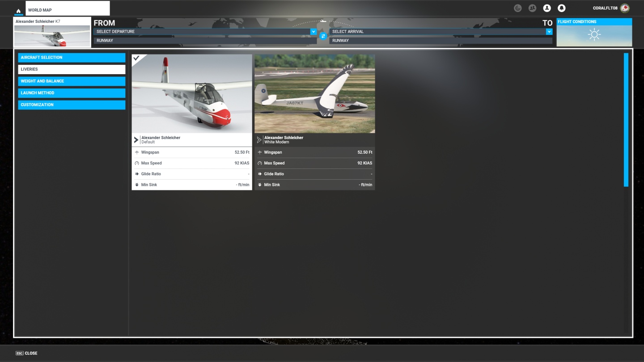Open the Weight and Balance menu

point(72,81)
